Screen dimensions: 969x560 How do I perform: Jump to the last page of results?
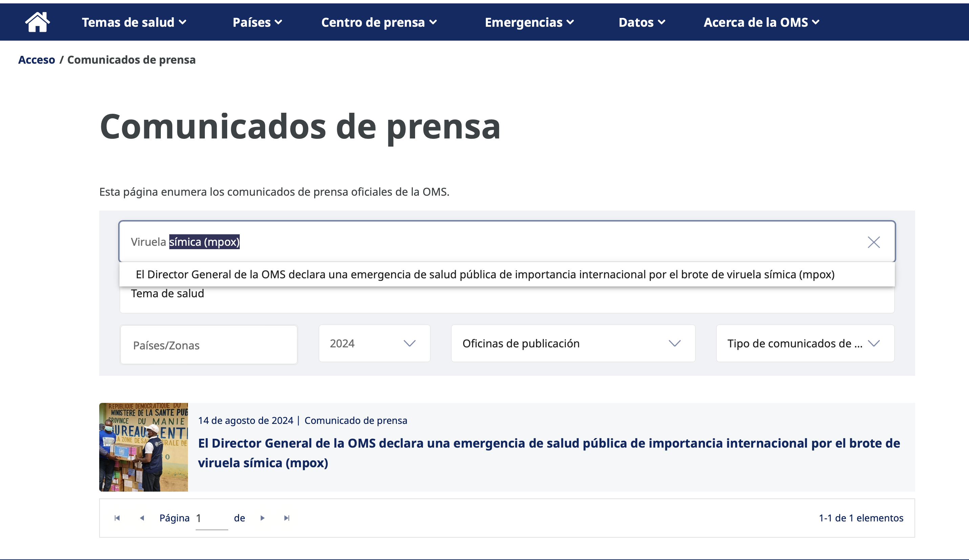coord(286,518)
